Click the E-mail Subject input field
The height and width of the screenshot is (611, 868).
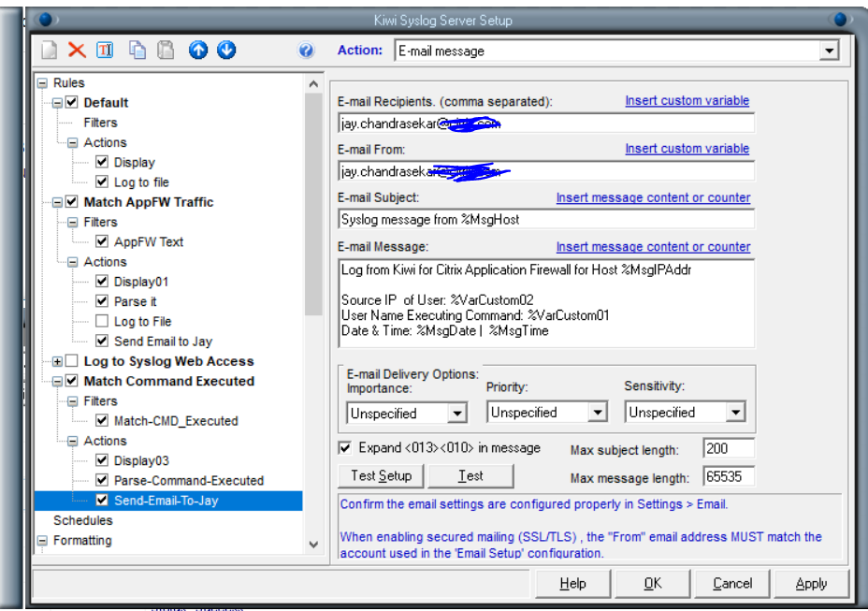[x=546, y=219]
